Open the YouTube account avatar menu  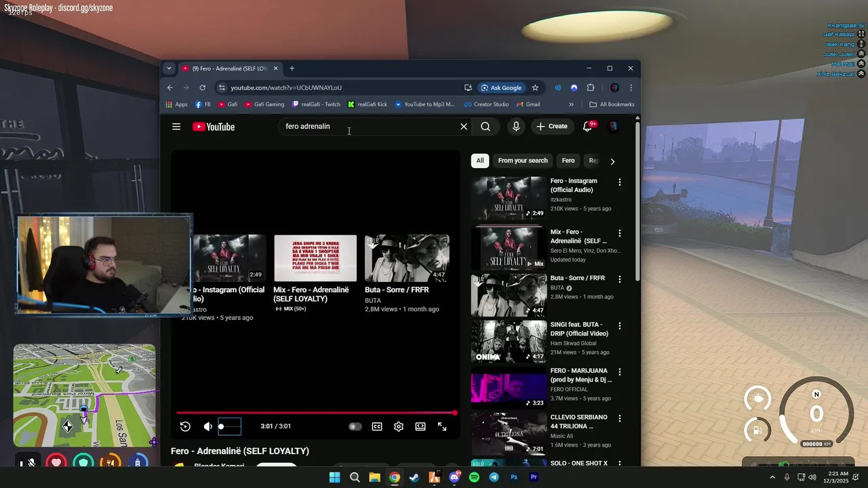click(x=613, y=127)
